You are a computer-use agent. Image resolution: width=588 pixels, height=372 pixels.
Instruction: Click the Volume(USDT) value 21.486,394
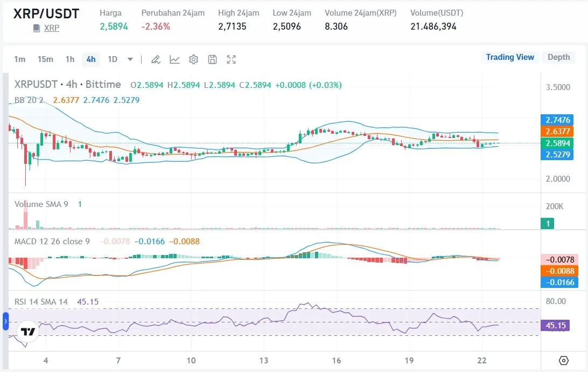[x=433, y=26]
